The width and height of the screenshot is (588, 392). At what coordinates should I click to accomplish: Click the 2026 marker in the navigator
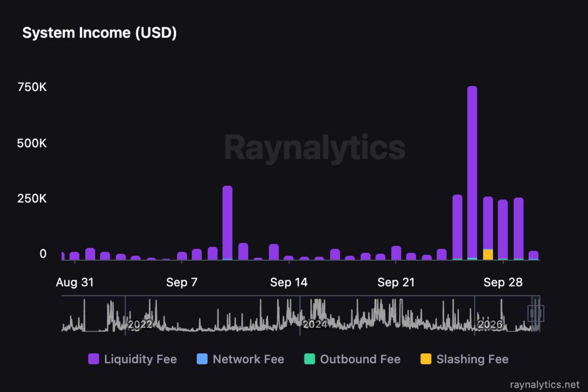[490, 324]
